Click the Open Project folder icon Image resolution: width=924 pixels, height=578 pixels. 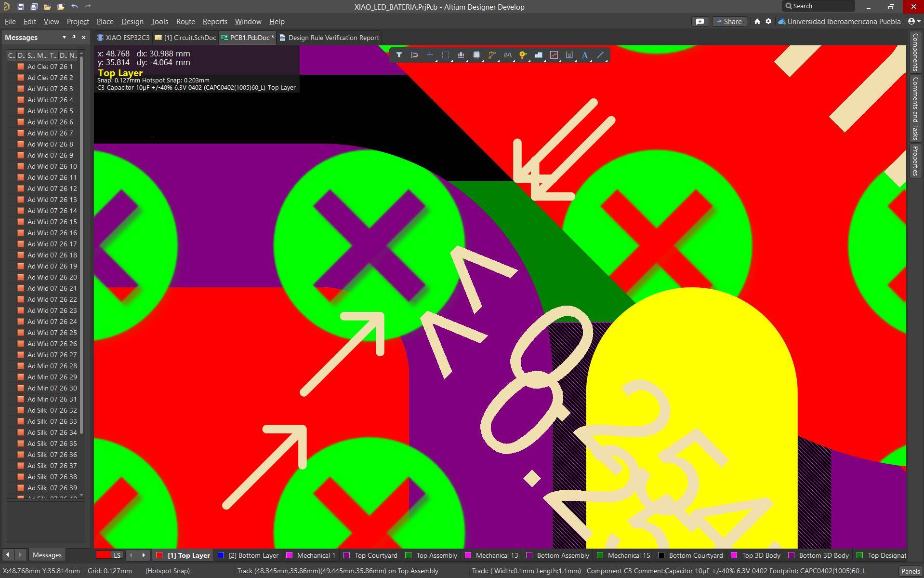pos(61,7)
